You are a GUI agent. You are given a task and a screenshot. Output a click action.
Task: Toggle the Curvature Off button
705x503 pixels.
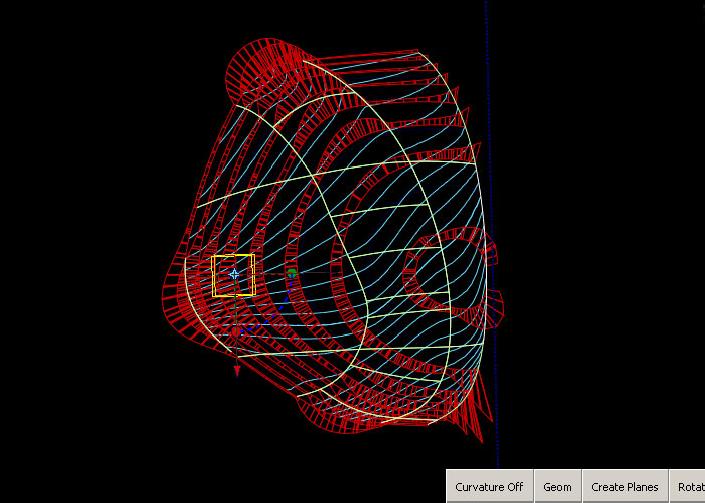pos(489,487)
